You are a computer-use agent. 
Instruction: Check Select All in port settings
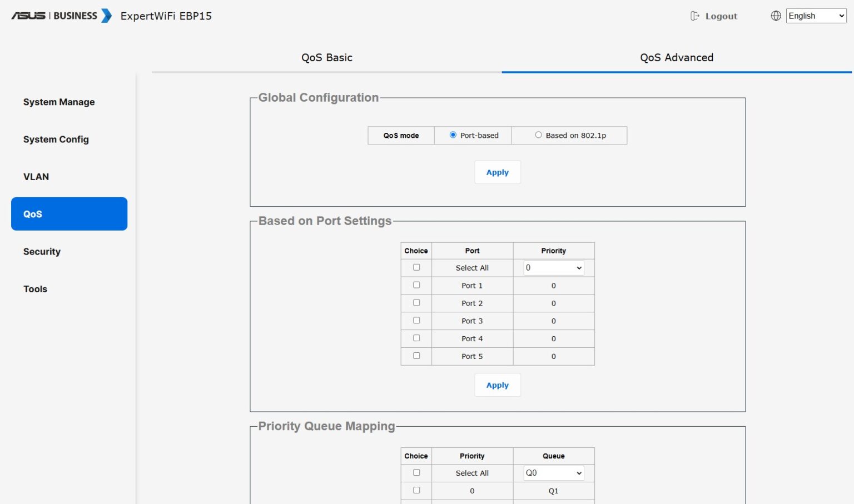(416, 267)
